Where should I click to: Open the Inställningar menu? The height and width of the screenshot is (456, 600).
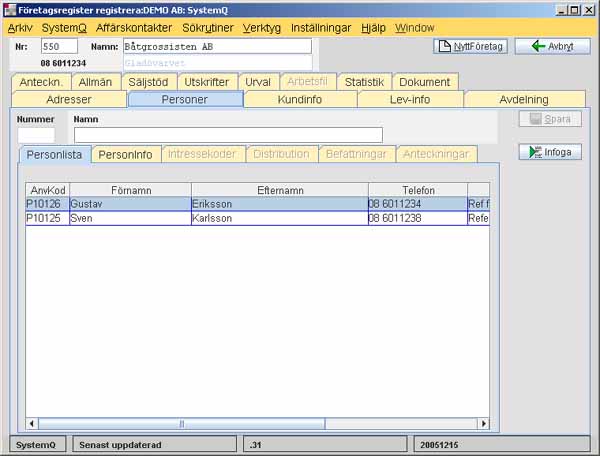321,28
